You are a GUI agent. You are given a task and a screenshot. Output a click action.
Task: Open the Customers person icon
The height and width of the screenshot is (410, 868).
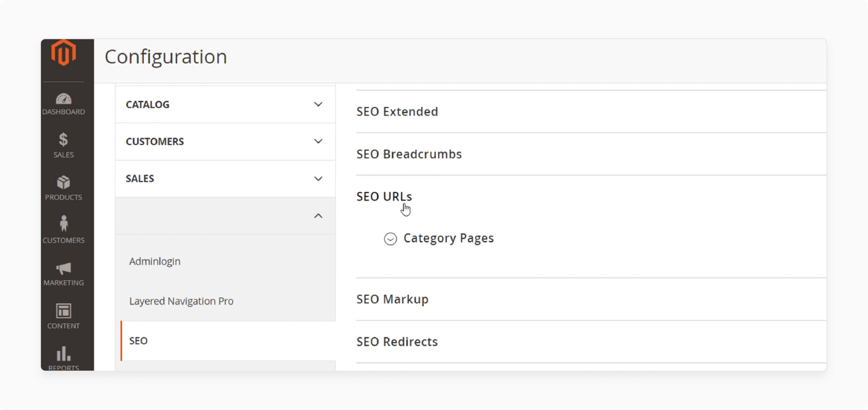pyautogui.click(x=63, y=224)
